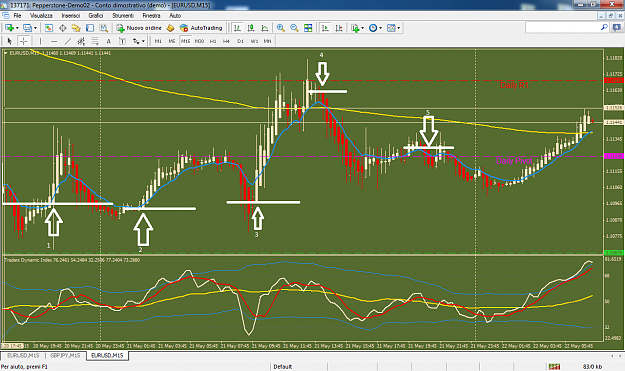
Task: Select the trendline drawing tool
Action: [x=68, y=41]
